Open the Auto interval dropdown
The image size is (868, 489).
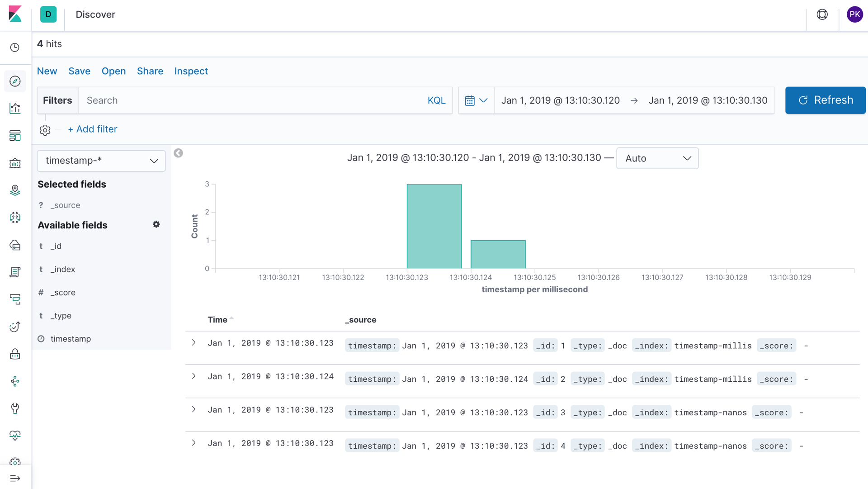tap(657, 158)
